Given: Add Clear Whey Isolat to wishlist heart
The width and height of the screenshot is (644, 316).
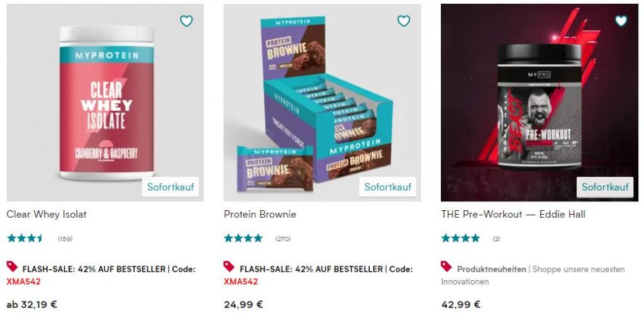Looking at the screenshot, I should click(x=186, y=21).
